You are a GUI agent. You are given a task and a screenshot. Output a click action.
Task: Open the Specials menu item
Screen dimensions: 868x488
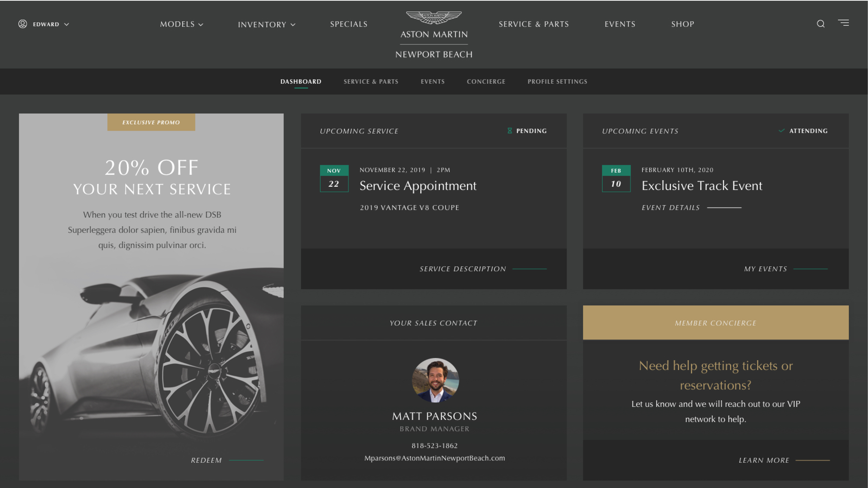tap(349, 24)
